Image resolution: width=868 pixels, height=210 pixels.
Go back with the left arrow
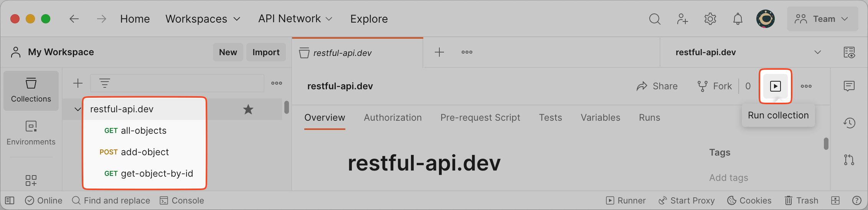[x=74, y=19]
